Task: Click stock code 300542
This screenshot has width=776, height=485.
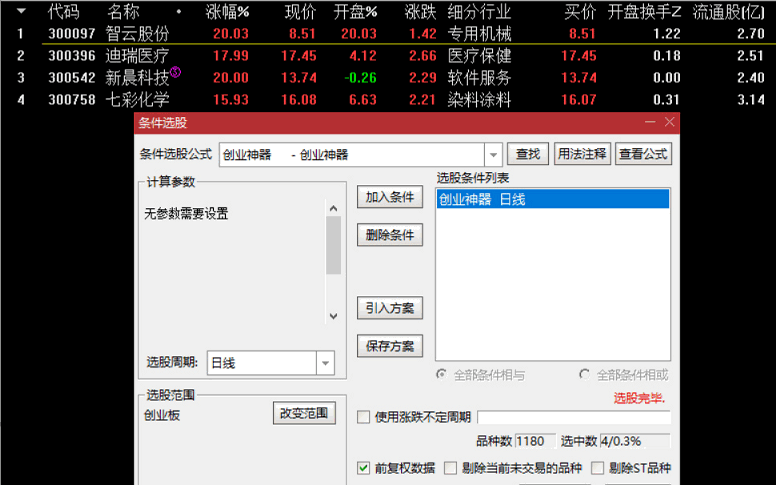Action: (72, 78)
